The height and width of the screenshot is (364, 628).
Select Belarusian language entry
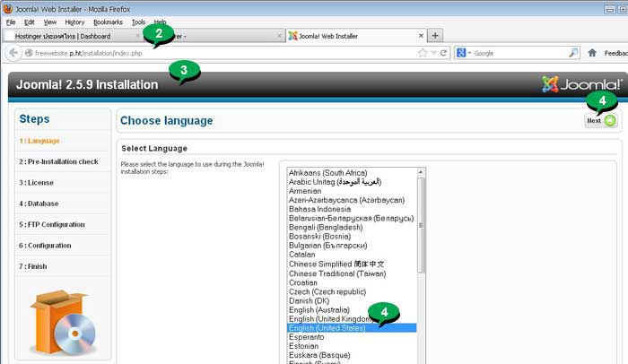(352, 218)
